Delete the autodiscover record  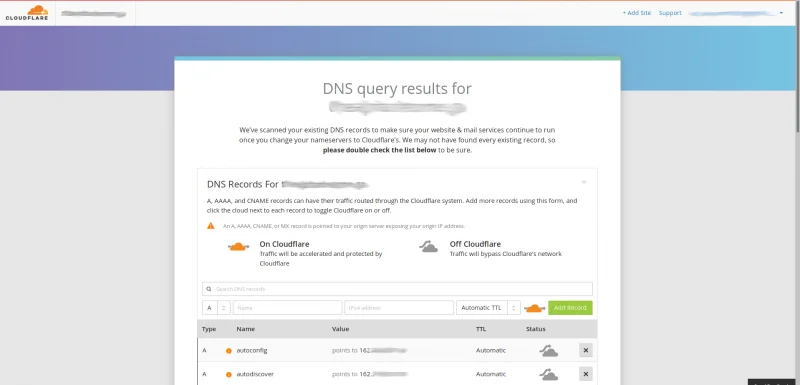click(586, 374)
